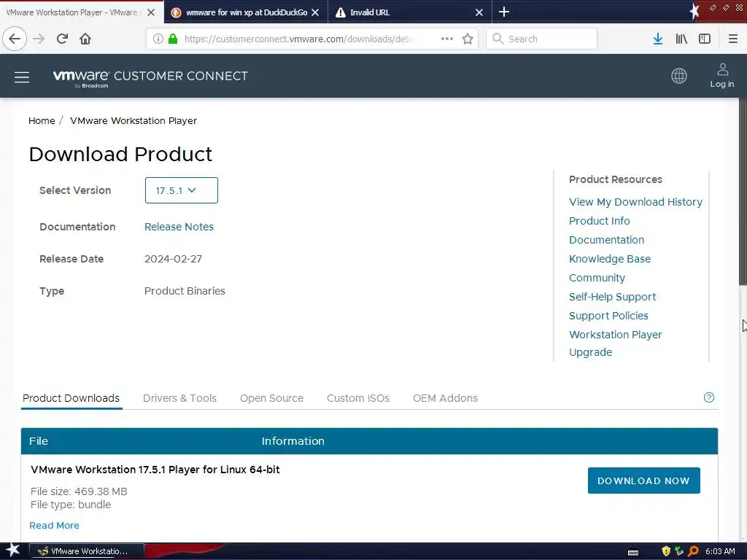747x560 pixels.
Task: Close the Invalid URL tab
Action: [479, 12]
